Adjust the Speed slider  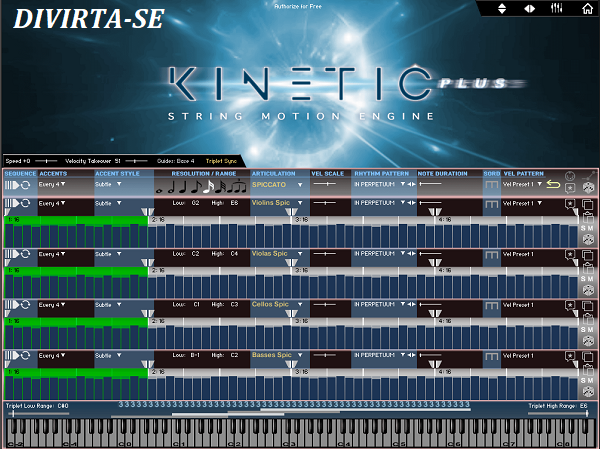click(46, 161)
